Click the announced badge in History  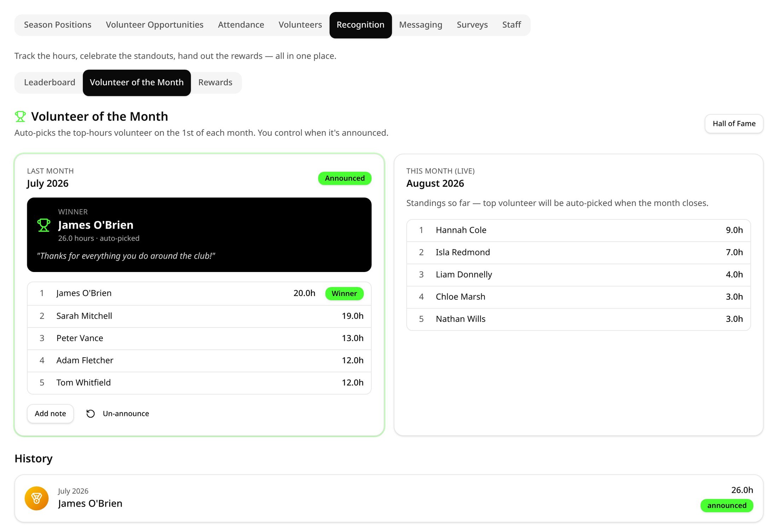click(x=727, y=505)
